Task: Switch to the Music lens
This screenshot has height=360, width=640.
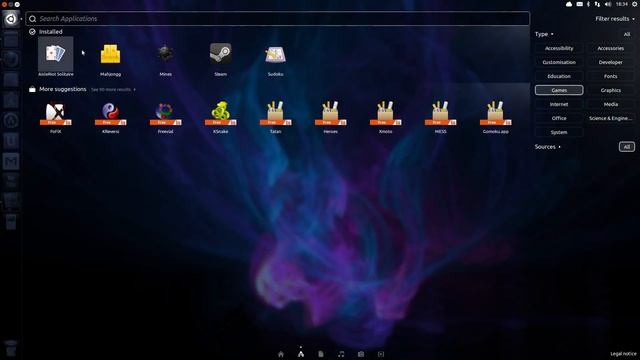Action: [341, 354]
